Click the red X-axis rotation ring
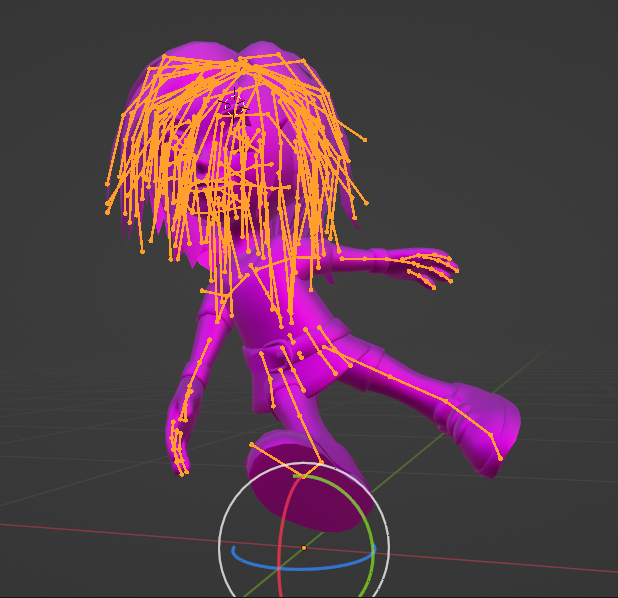Viewport: 618px width, 598px height. pos(280,544)
